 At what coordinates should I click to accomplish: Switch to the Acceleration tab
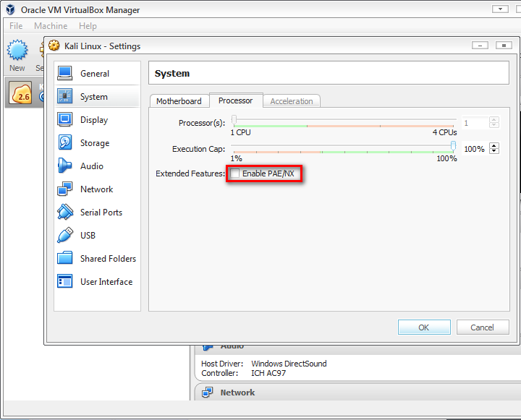pos(292,101)
